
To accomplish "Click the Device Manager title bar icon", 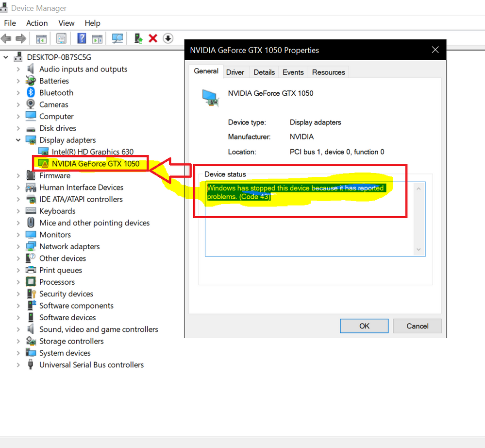I will [x=3, y=7].
